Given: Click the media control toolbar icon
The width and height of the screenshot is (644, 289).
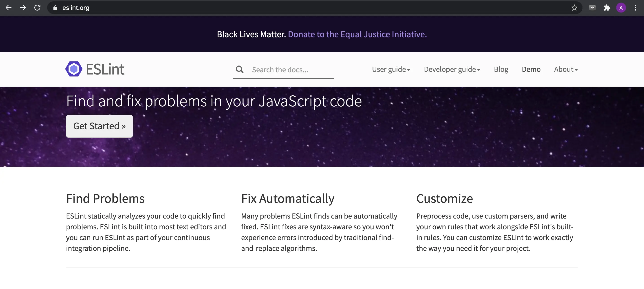Looking at the screenshot, I should pyautogui.click(x=592, y=8).
